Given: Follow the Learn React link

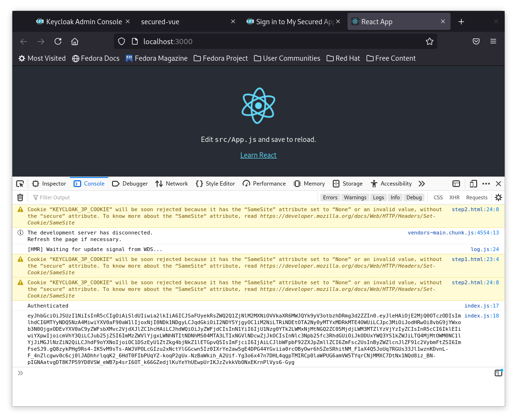Looking at the screenshot, I should click(258, 155).
